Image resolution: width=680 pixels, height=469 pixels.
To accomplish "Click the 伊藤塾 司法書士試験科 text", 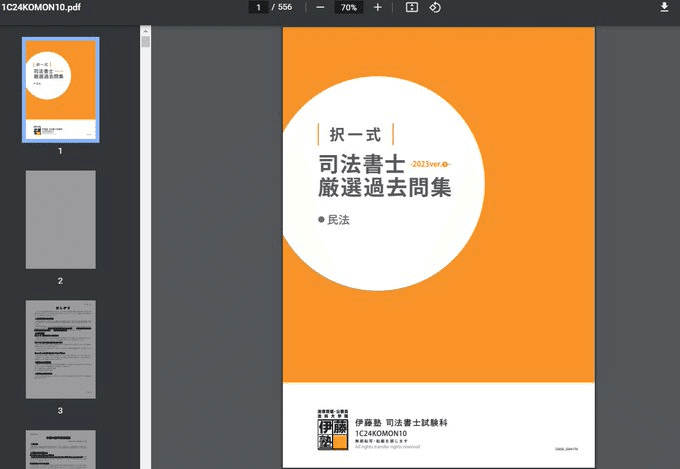I will tap(401, 423).
